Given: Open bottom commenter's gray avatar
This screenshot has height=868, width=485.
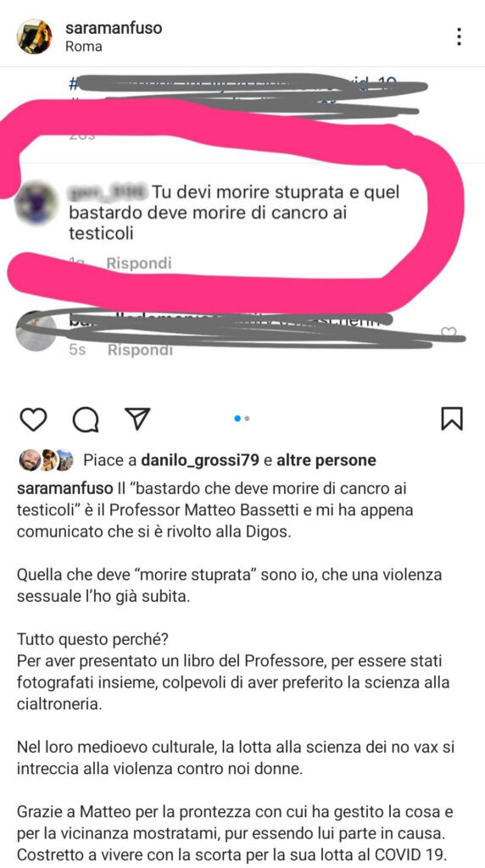Looking at the screenshot, I should [x=36, y=331].
